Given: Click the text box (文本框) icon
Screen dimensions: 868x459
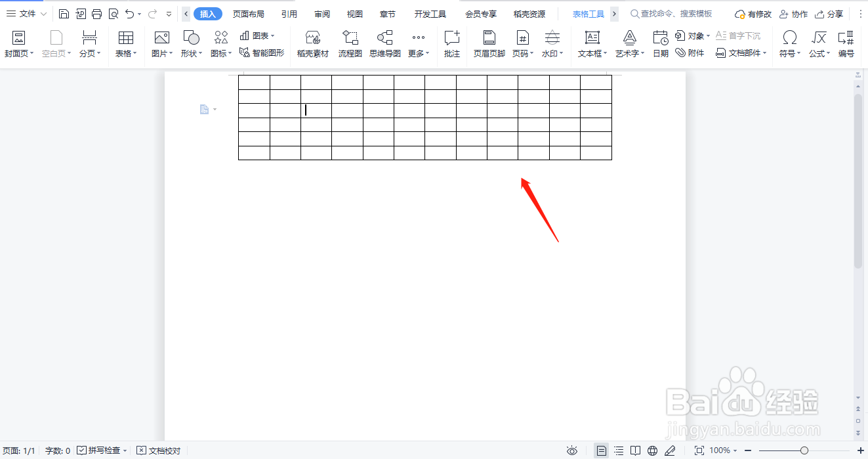Looking at the screenshot, I should click(x=592, y=37).
